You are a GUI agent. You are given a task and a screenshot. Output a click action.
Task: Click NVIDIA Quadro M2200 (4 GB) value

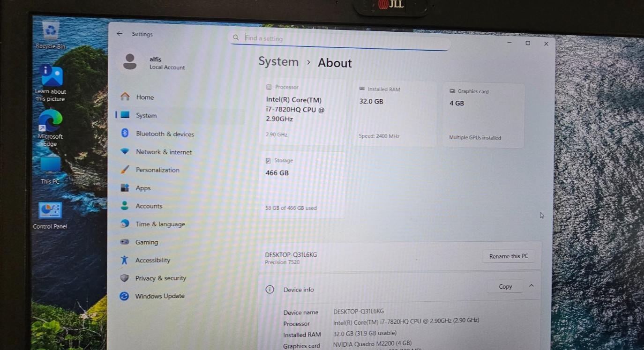click(x=372, y=344)
